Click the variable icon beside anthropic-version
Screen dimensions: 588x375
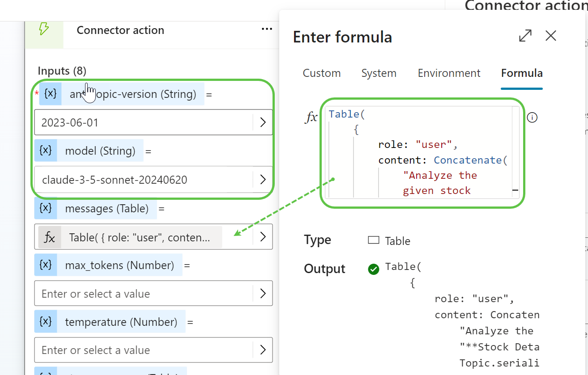(x=51, y=94)
